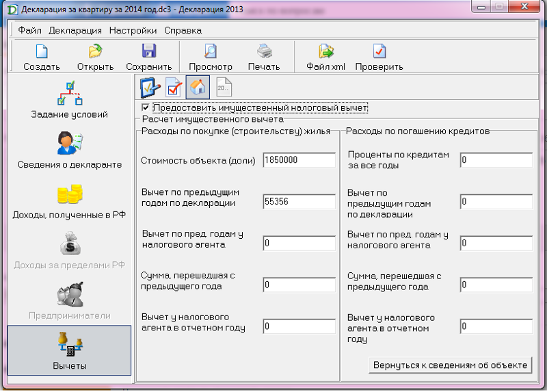Click the Создать (new declaration) toolbar icon

42,52
